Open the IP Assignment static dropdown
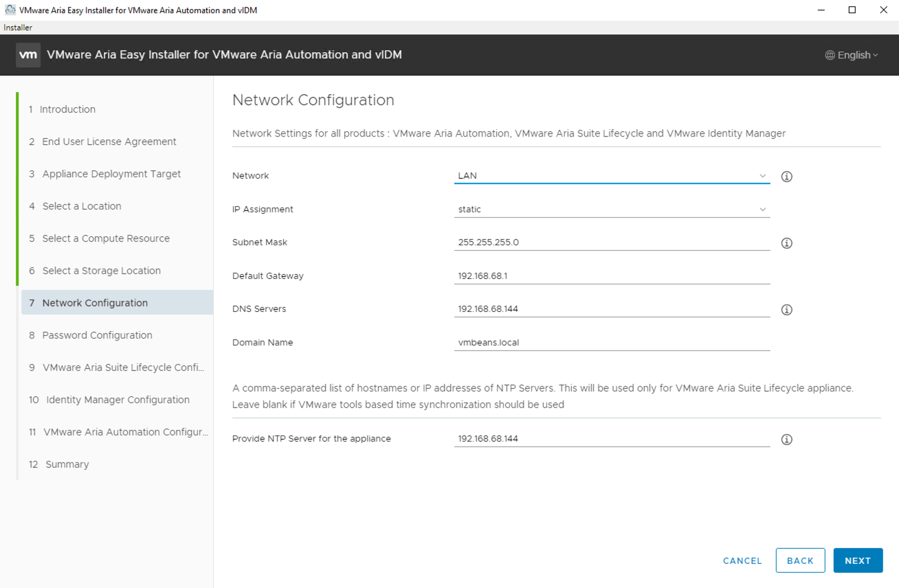This screenshot has height=588, width=899. pyautogui.click(x=612, y=210)
